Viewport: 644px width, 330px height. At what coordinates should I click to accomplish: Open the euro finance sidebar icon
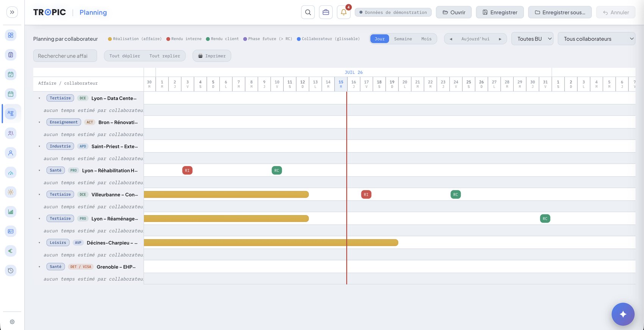click(x=11, y=251)
